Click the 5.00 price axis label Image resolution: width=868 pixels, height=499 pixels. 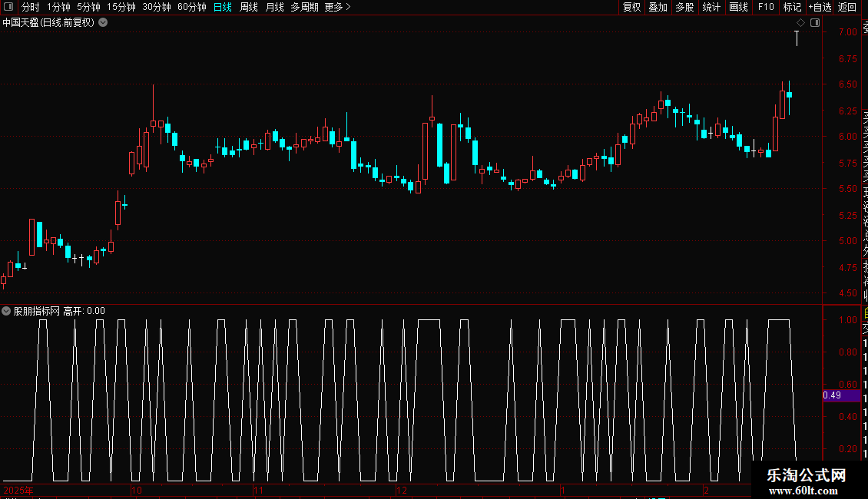click(x=847, y=240)
